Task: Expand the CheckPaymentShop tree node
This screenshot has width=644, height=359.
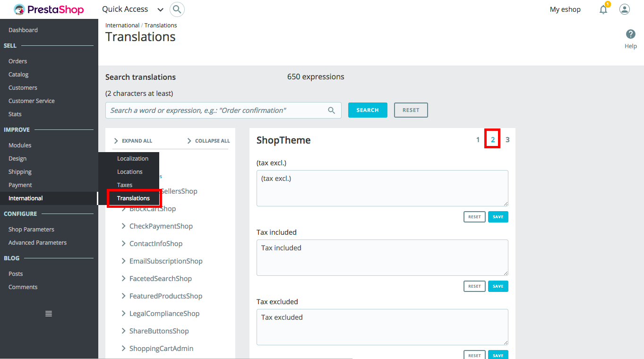Action: 124,226
